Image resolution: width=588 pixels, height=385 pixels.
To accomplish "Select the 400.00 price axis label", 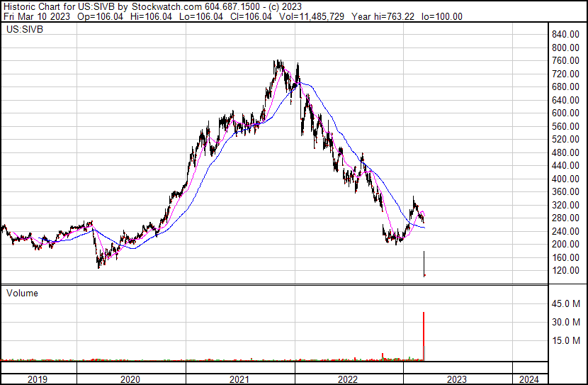I will pyautogui.click(x=565, y=179).
